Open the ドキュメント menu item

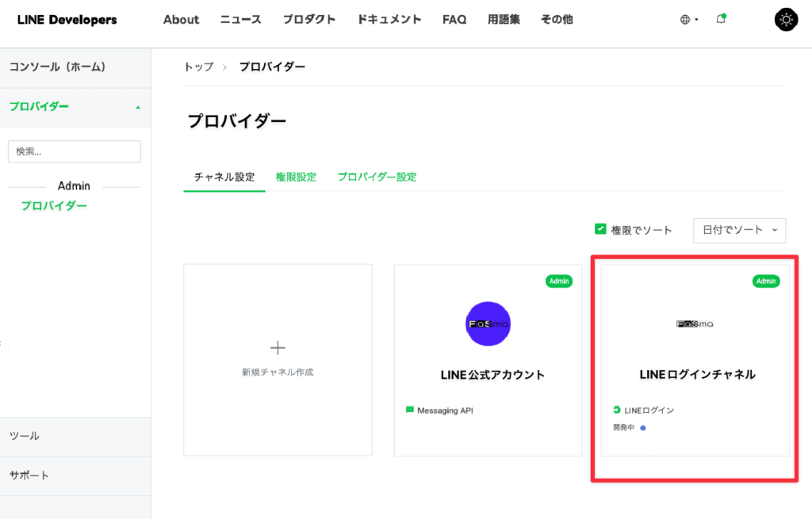tap(389, 20)
